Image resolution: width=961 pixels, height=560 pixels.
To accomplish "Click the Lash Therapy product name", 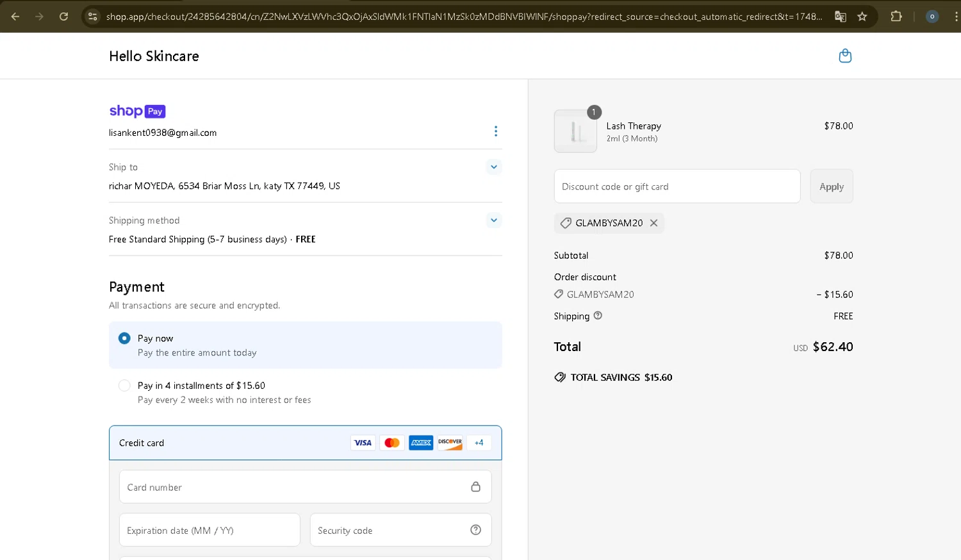I will click(x=634, y=126).
